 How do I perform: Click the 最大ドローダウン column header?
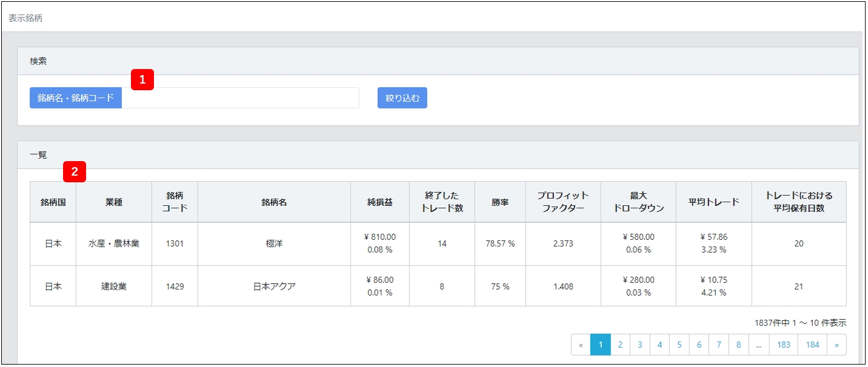tap(638, 202)
